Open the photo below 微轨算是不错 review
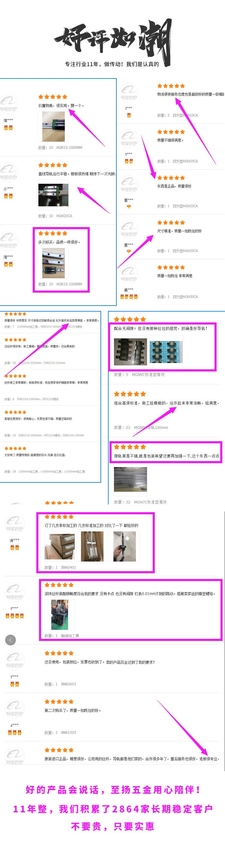Screen dimensions: 225x868 coord(130,479)
